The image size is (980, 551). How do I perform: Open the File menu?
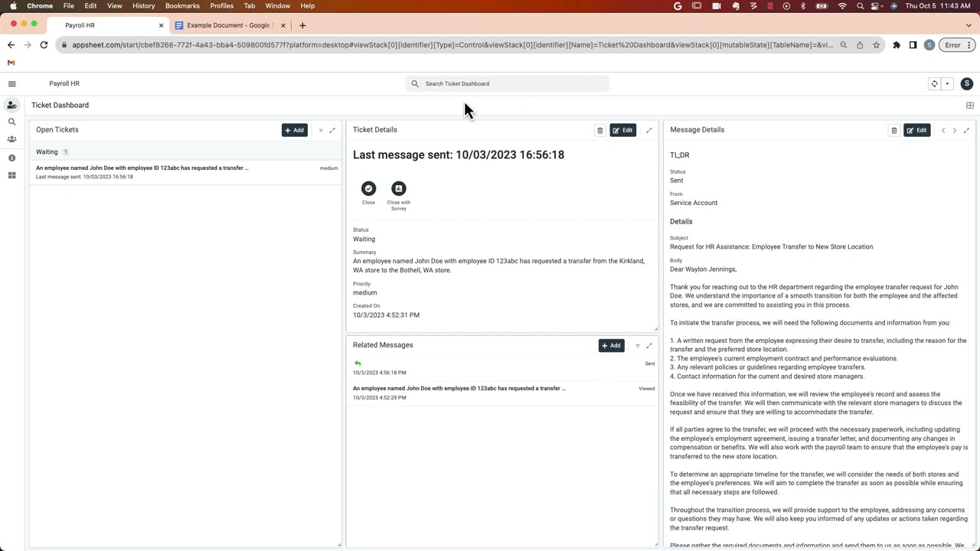69,5
